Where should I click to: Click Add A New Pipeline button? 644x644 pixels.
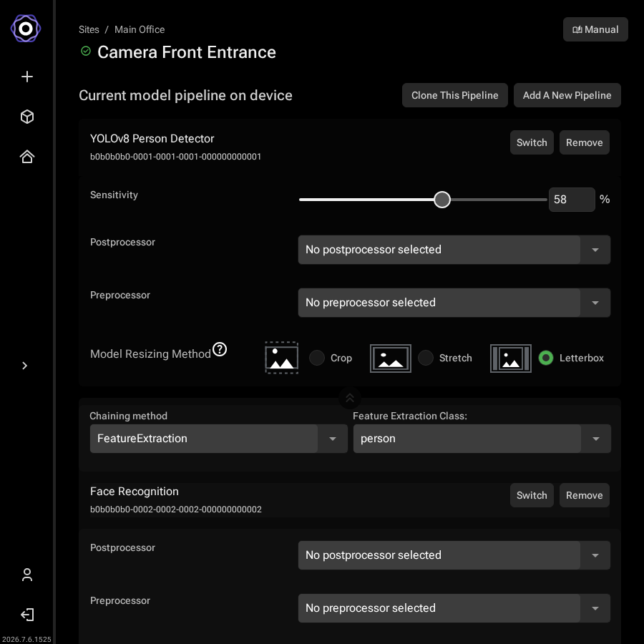(x=567, y=95)
